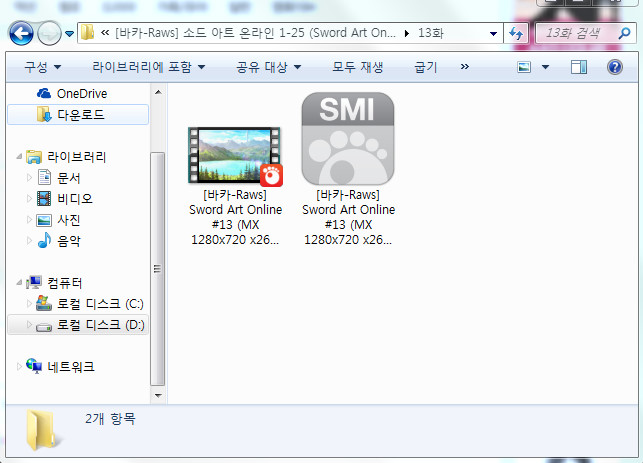The image size is (643, 463).
Task: Click the 13화 breadcrumb
Action: [431, 33]
